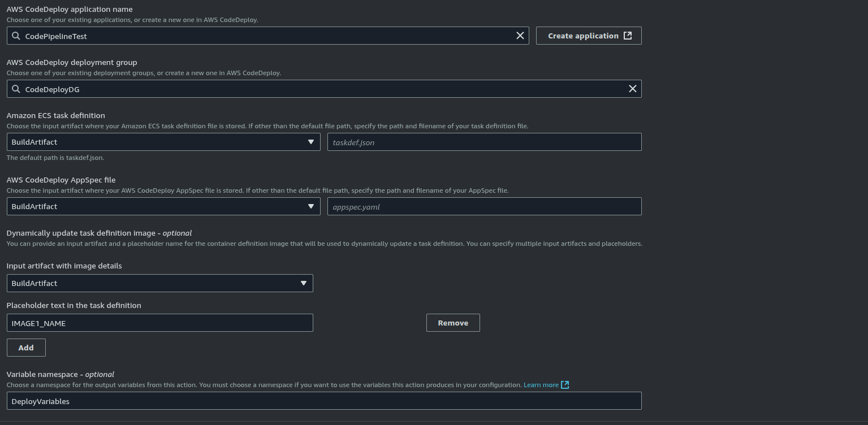Image resolution: width=868 pixels, height=425 pixels.
Task: Click the taskdef.json path field
Action: [x=485, y=142]
